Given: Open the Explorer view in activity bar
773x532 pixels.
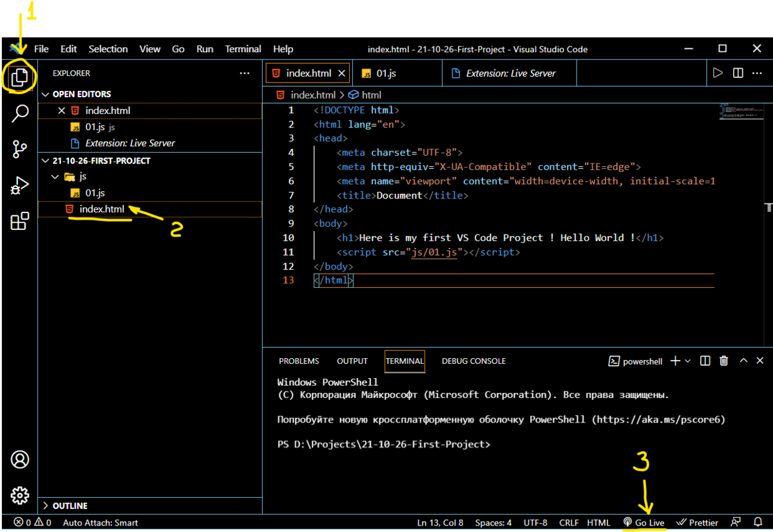Looking at the screenshot, I should (x=19, y=78).
